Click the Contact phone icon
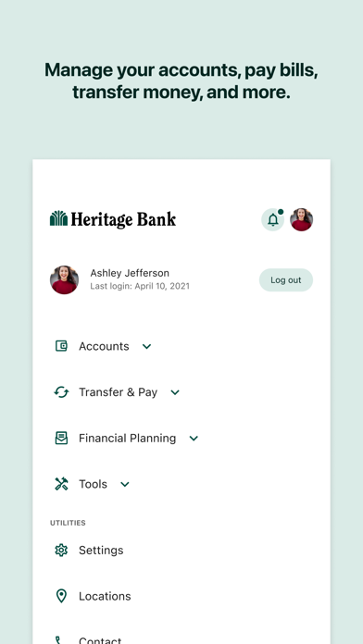 point(58,640)
